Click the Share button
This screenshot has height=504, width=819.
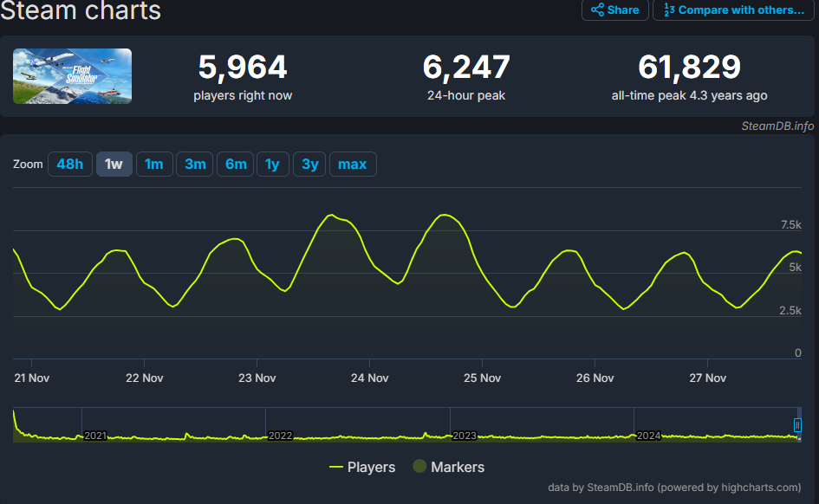point(614,10)
